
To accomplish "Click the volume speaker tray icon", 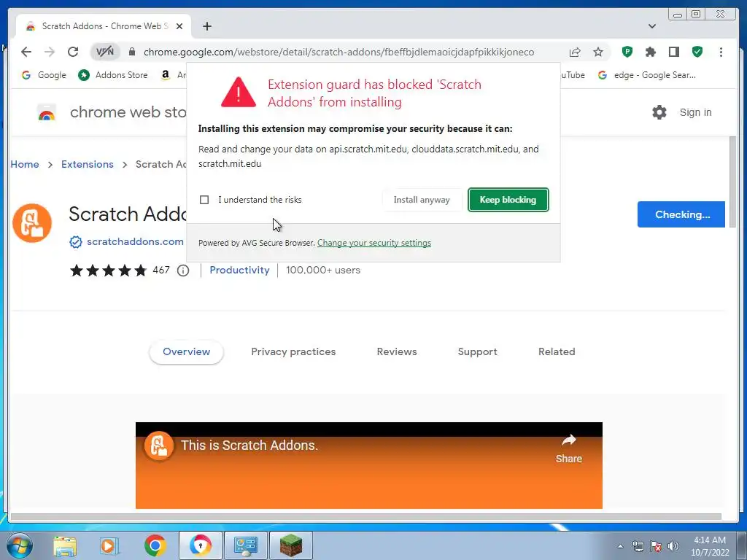I will (x=673, y=546).
